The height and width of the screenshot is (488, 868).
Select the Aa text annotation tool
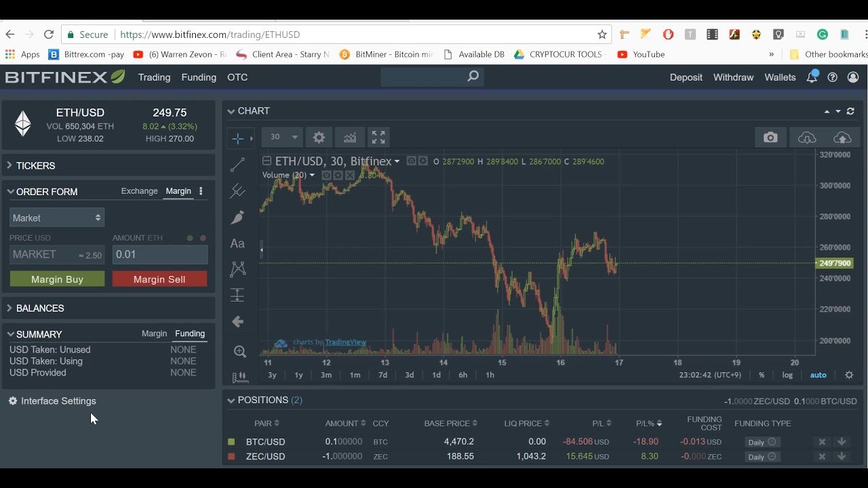pos(237,243)
